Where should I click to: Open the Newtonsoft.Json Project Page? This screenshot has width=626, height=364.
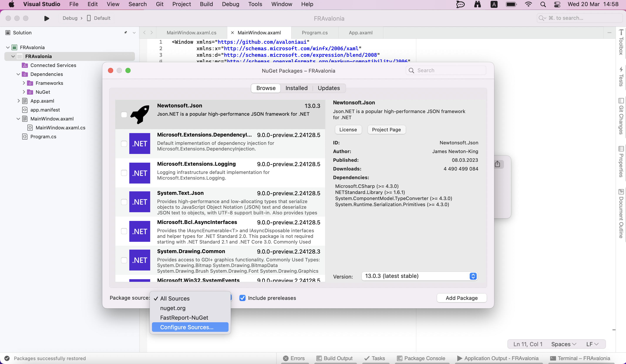(386, 130)
